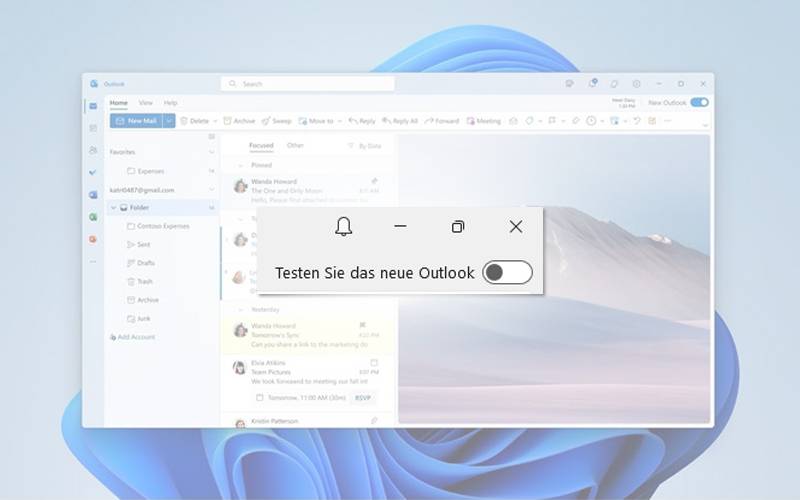This screenshot has height=500, width=800.
Task: Select the Other inbox tab
Action: (x=295, y=145)
